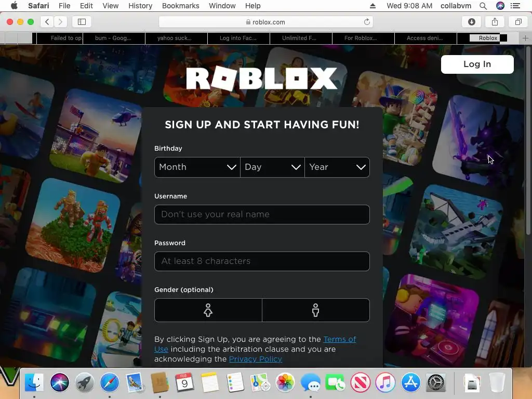The height and width of the screenshot is (399, 532).
Task: Open FaceTime from the Dock
Action: (x=335, y=382)
